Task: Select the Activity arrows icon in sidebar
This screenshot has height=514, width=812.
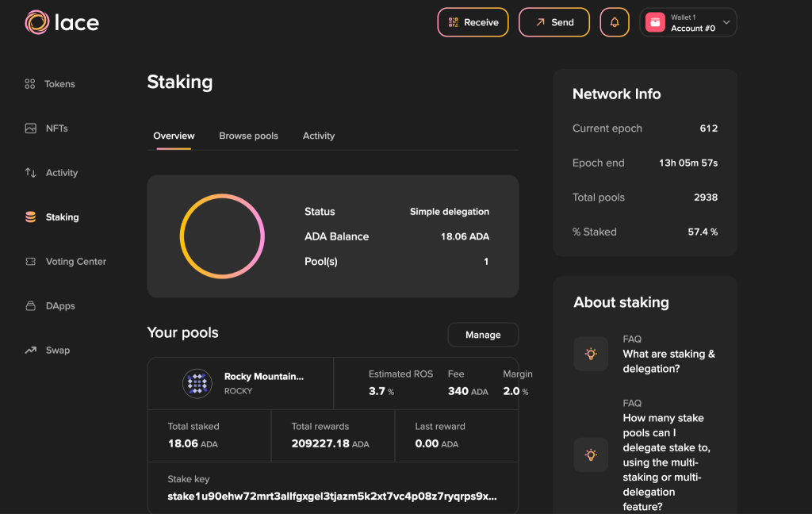Action: point(30,173)
